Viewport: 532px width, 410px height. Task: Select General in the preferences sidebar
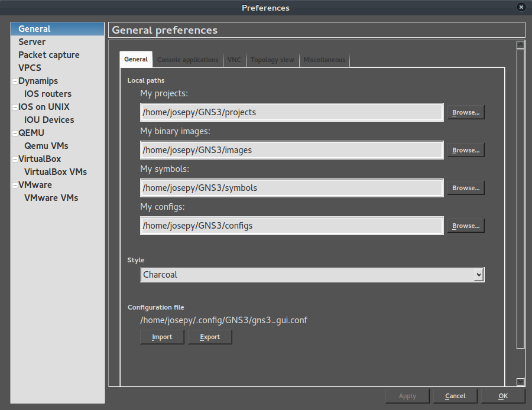[x=57, y=29]
